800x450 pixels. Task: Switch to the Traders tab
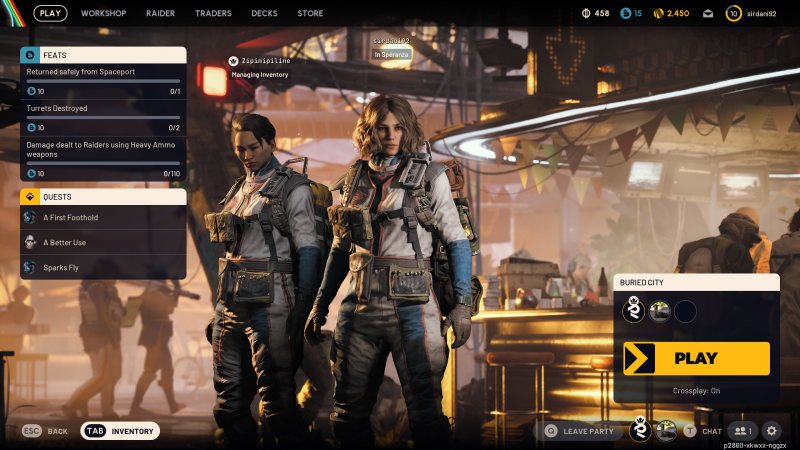[213, 14]
